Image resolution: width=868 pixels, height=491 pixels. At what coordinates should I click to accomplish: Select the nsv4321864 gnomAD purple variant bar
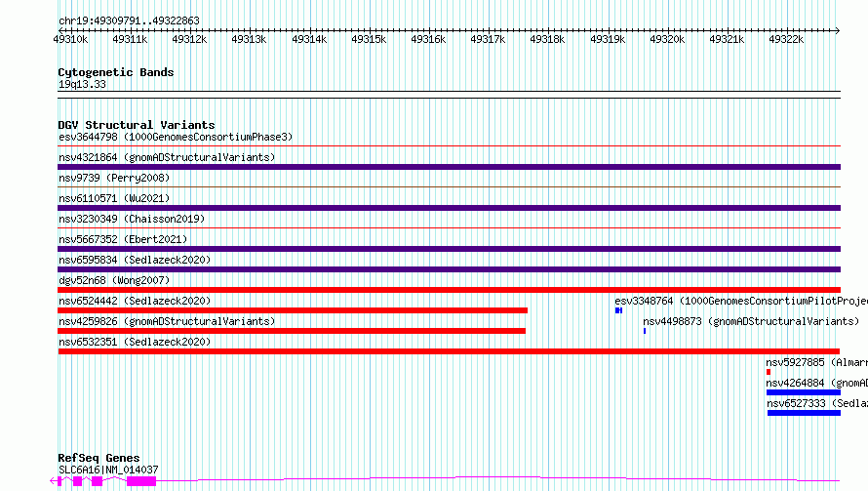(449, 167)
